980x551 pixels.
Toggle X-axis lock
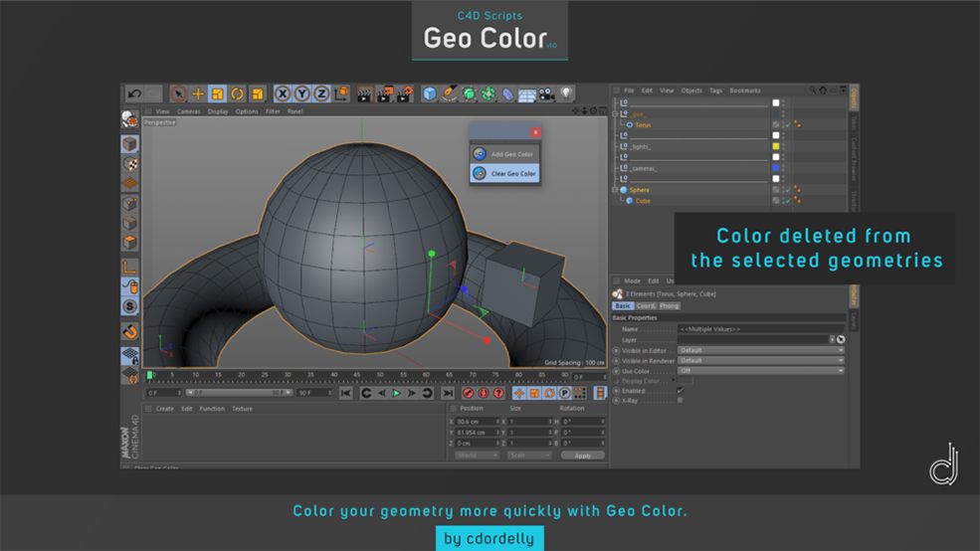pos(283,93)
